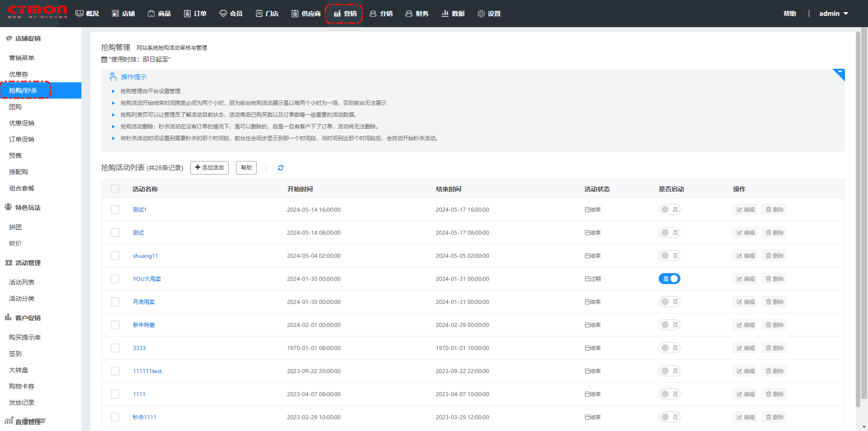The width and height of the screenshot is (868, 431).
Task: Collapse the 店铺促销 sidebar section
Action: pos(28,38)
